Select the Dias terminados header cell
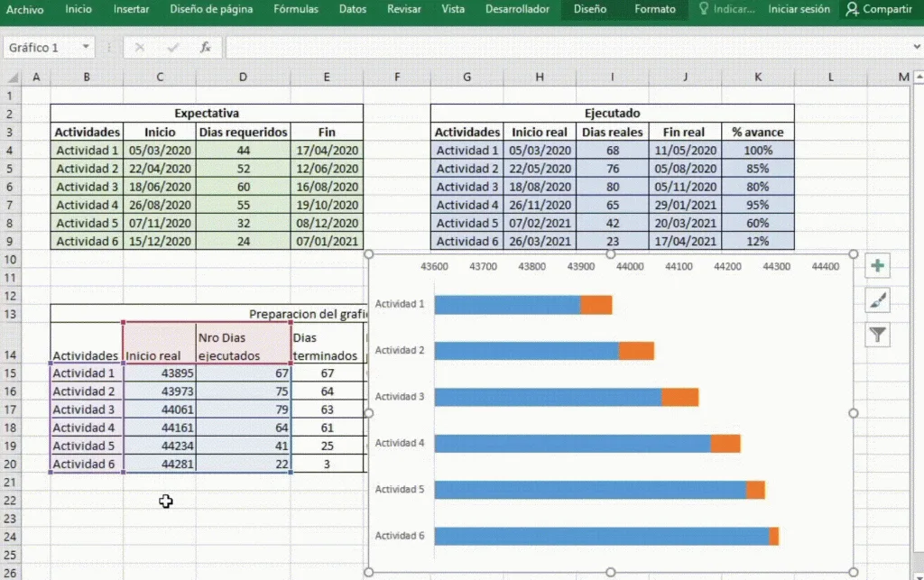The width and height of the screenshot is (924, 580). (327, 344)
